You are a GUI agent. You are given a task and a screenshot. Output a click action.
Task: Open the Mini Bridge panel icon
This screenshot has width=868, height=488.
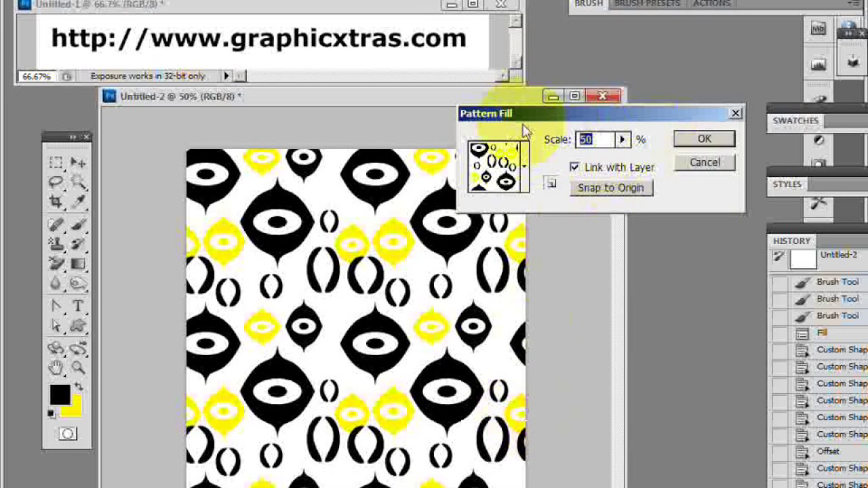[x=818, y=29]
